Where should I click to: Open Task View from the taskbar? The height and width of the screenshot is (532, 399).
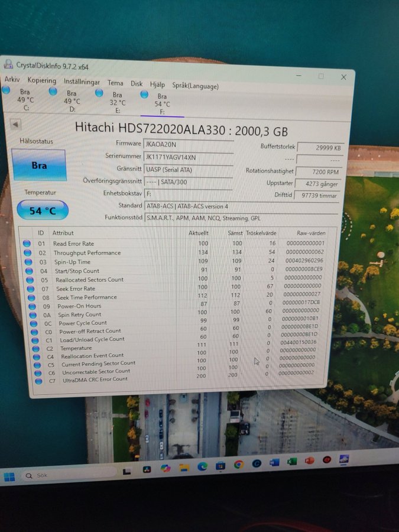point(127,471)
